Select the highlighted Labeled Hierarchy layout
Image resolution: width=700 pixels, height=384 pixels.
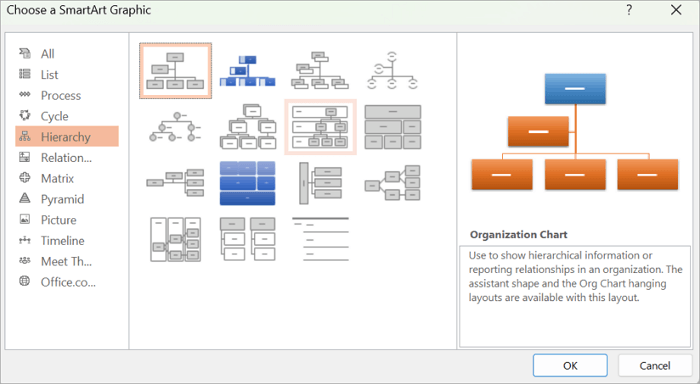click(x=320, y=127)
